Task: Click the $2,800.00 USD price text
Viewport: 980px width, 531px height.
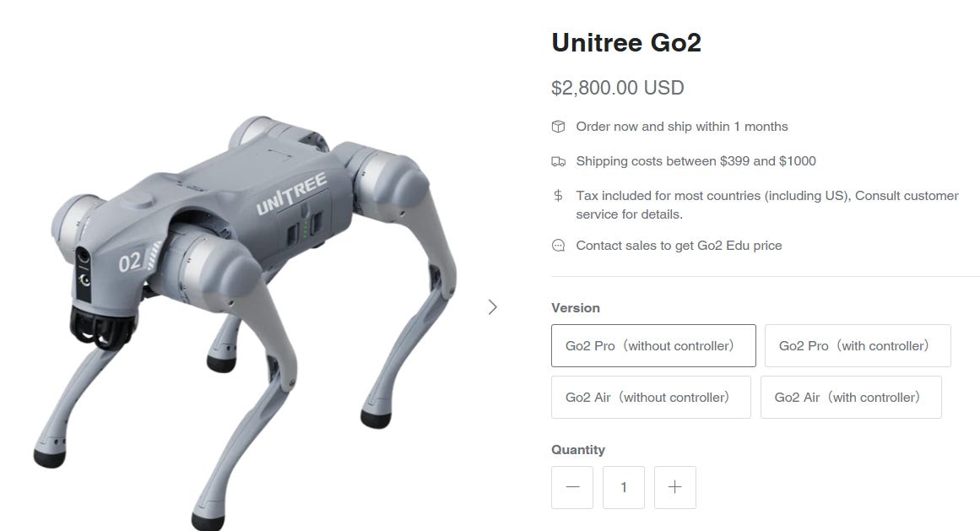Action: (618, 88)
